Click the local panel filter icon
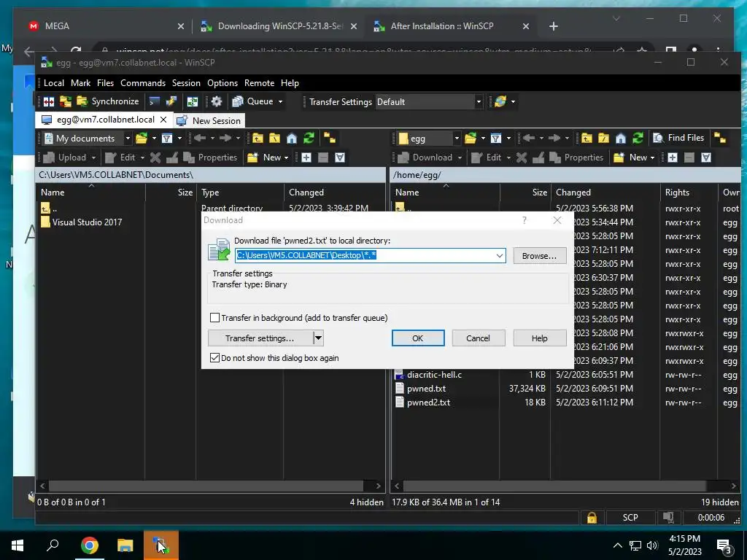 (167, 139)
